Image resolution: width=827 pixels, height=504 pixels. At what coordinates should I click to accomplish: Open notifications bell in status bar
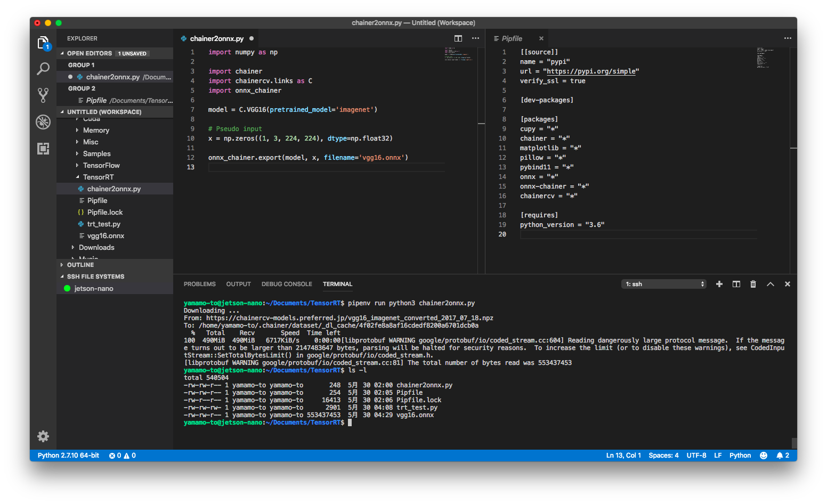pyautogui.click(x=780, y=456)
